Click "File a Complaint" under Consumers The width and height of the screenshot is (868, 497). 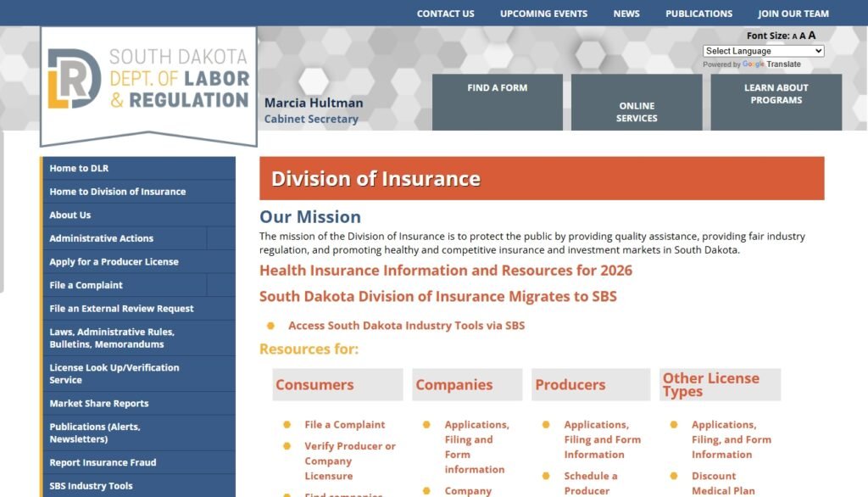[345, 424]
